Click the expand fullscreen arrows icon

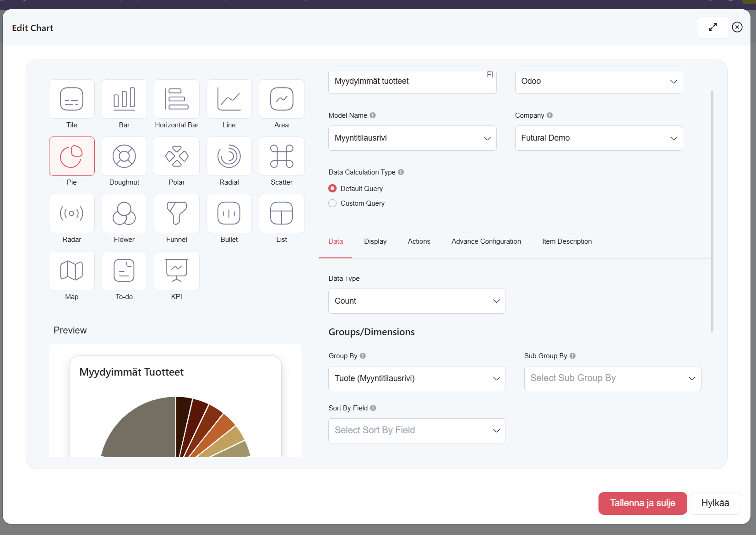712,27
